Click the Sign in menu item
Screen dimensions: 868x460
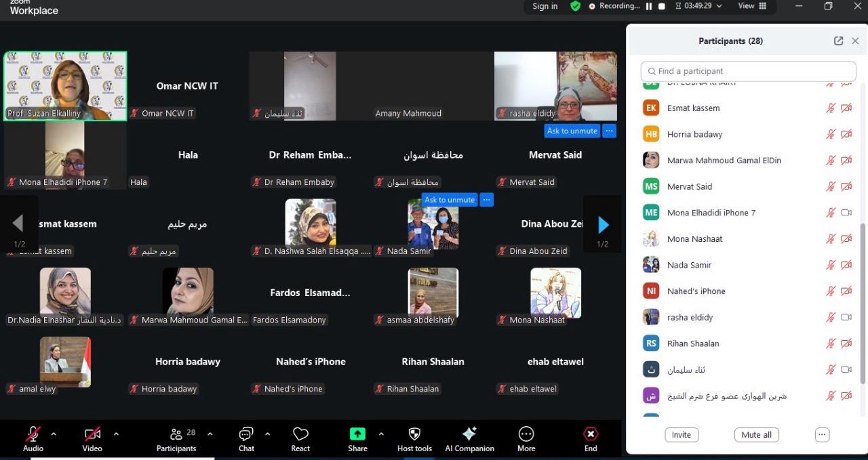[x=545, y=6]
